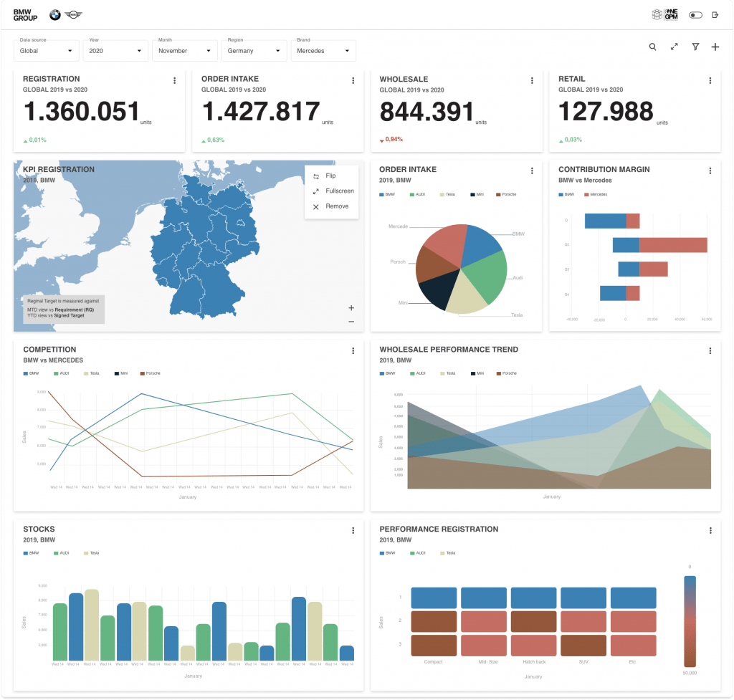The height and width of the screenshot is (700, 734).
Task: Toggle Mercedes legend in Contribution Margin
Action: (x=596, y=194)
